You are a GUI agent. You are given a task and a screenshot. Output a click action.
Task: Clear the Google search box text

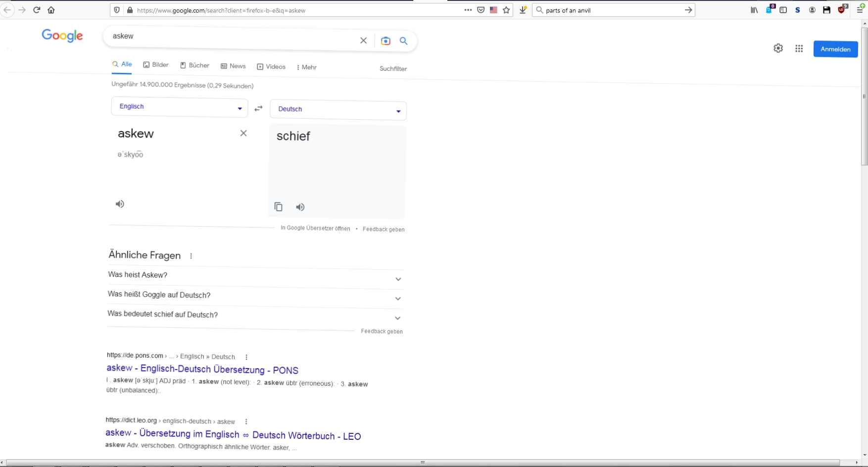pos(363,41)
